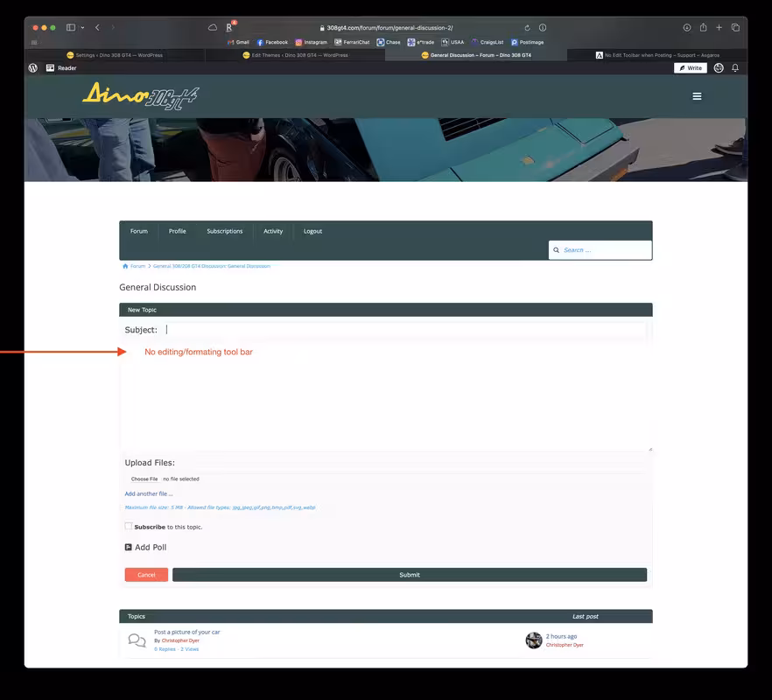Viewport: 772px width, 700px height.
Task: Click the Subject input field
Action: [x=404, y=330]
